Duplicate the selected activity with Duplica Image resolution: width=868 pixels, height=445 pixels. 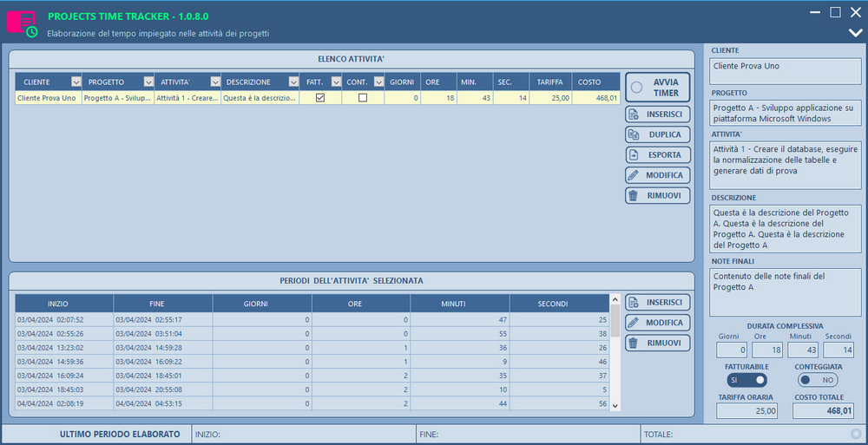point(657,134)
